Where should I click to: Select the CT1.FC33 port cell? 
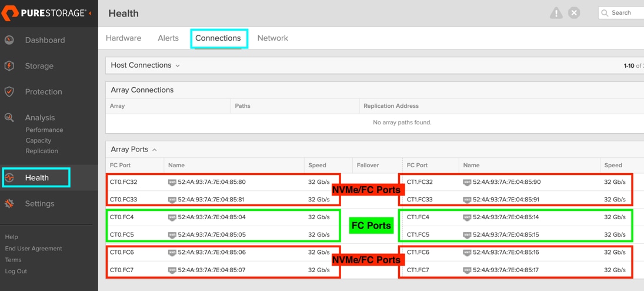pyautogui.click(x=419, y=200)
